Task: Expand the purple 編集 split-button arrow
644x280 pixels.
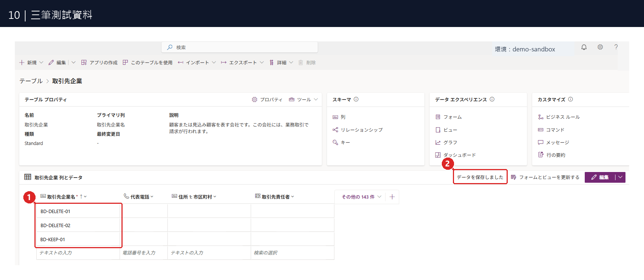Action: [x=620, y=177]
